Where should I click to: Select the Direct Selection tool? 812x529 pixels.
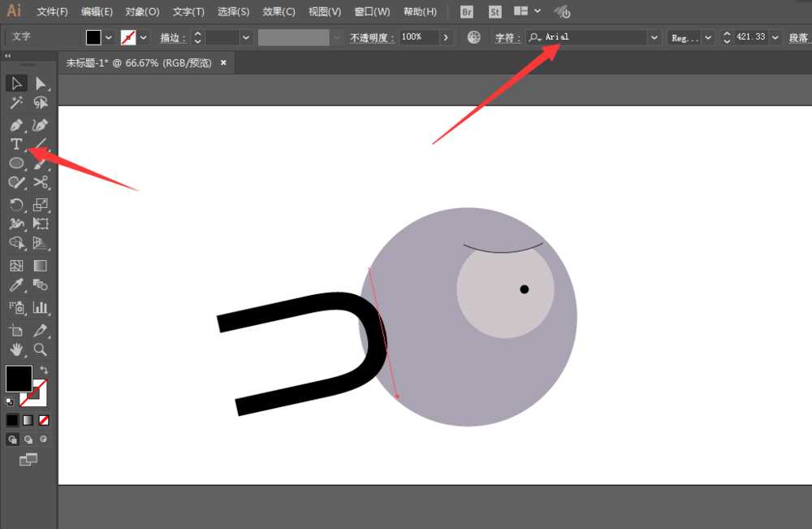[41, 83]
